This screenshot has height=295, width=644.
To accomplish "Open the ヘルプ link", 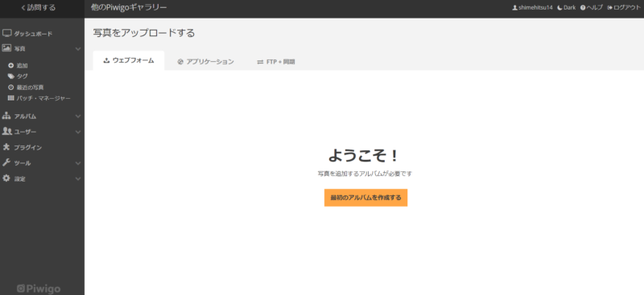I will (x=592, y=7).
